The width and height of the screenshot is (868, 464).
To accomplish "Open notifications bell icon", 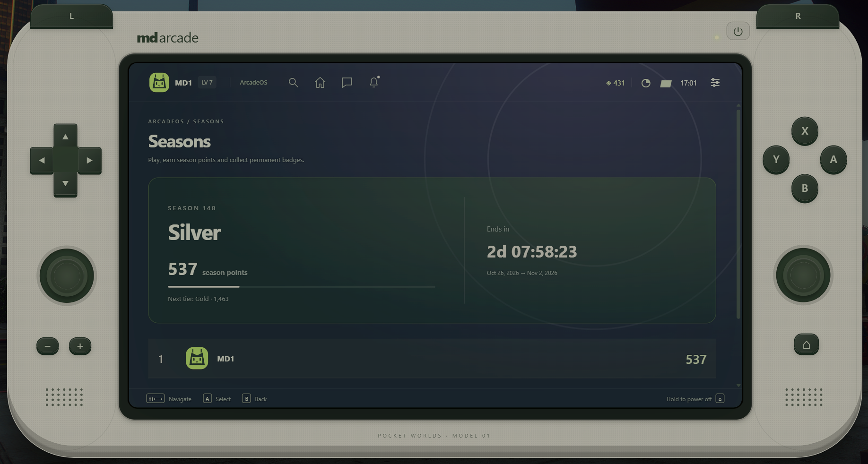I will [x=374, y=82].
